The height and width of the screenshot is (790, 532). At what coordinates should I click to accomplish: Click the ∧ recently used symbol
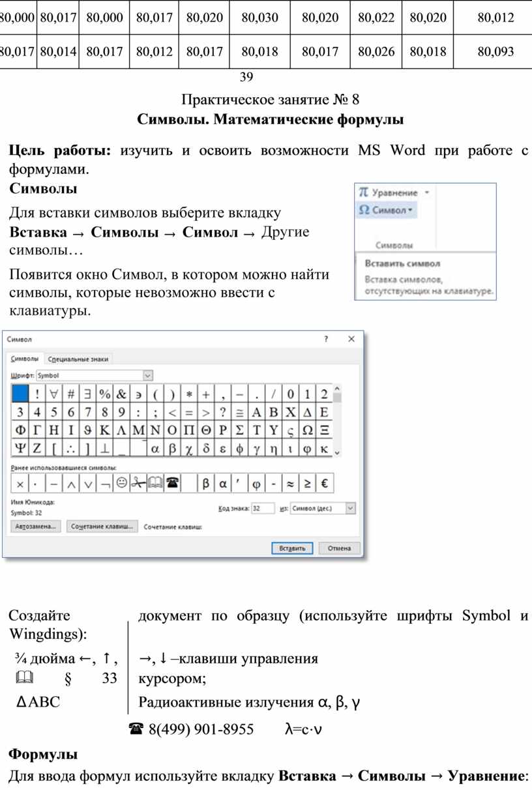click(71, 483)
